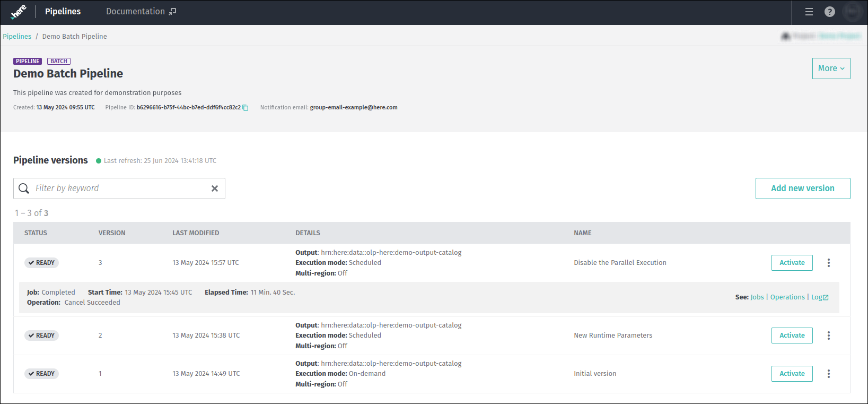Open the help question mark icon
This screenshot has width=868, height=404.
pyautogui.click(x=830, y=12)
